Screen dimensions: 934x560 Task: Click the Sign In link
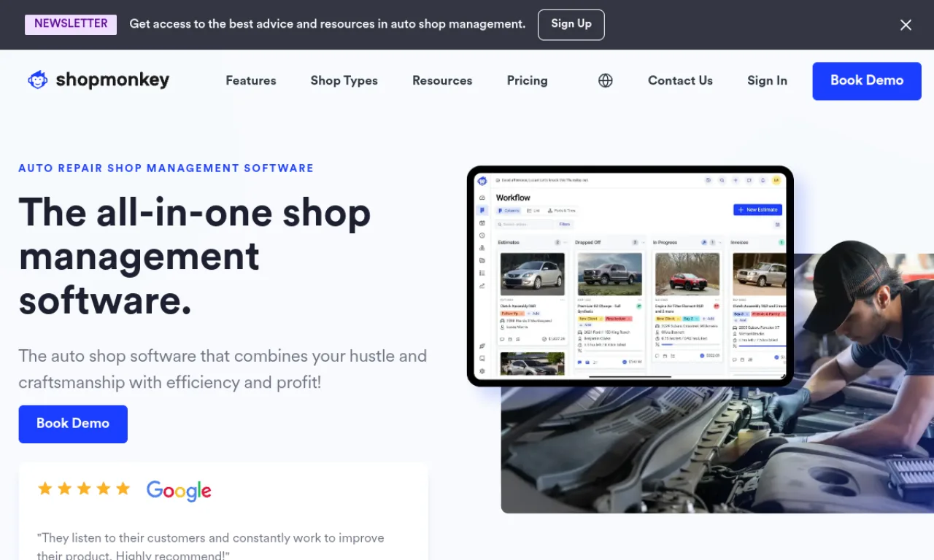[x=767, y=81]
